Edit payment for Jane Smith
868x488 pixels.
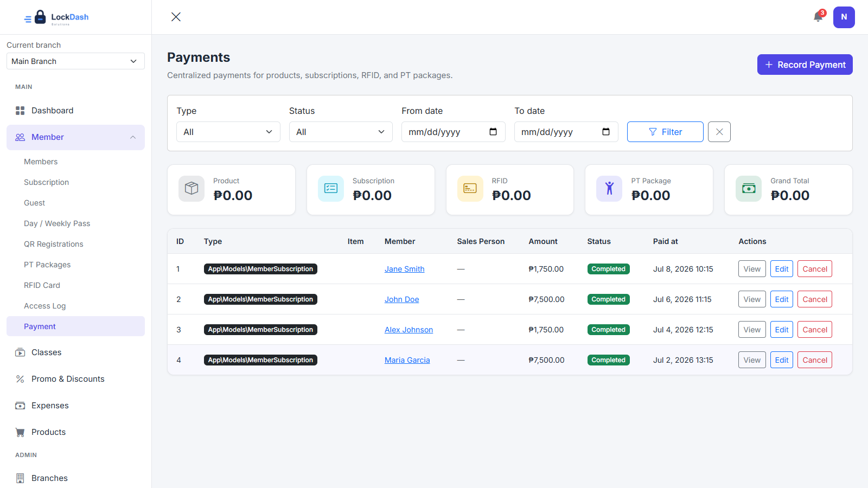pos(782,269)
